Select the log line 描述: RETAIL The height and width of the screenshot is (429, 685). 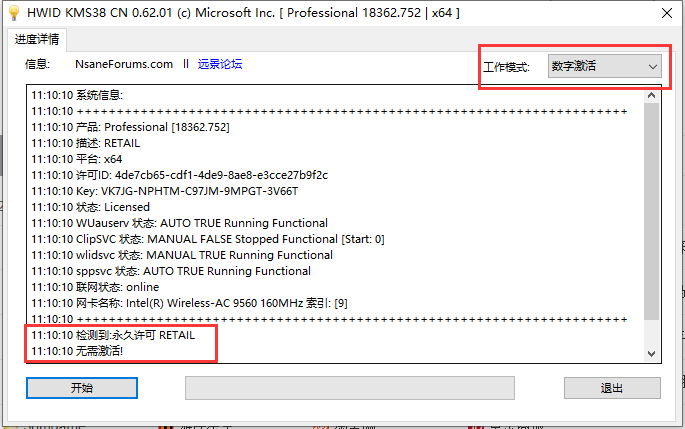point(86,143)
